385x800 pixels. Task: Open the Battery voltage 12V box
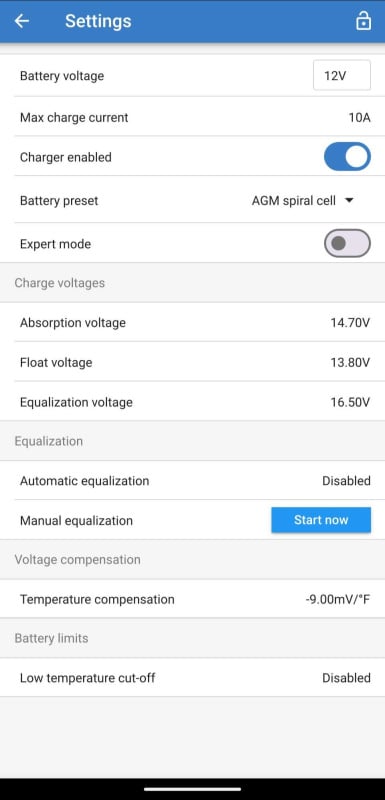[342, 76]
